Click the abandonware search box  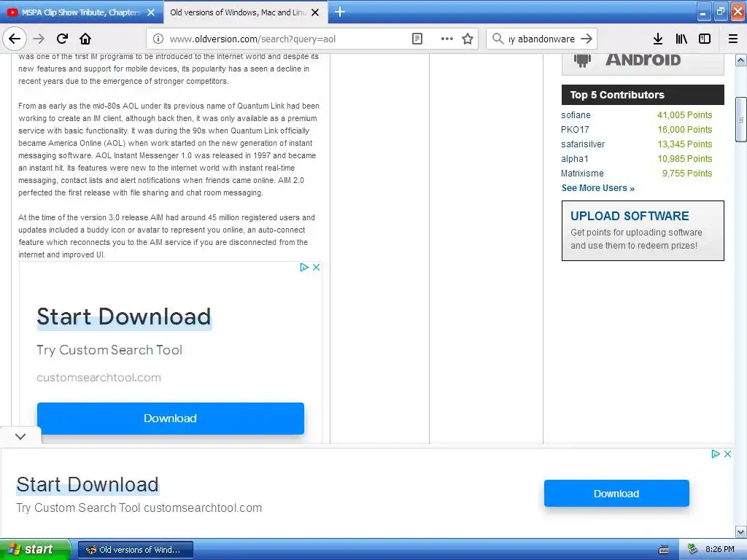pos(542,39)
